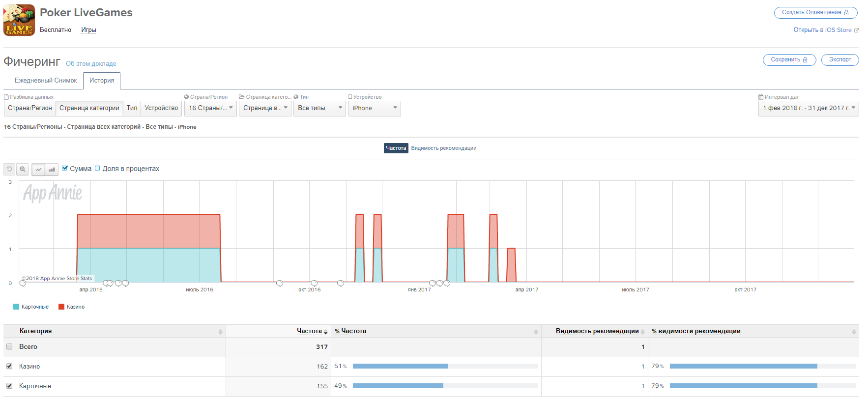This screenshot has height=400, width=868.
Task: Switch to Ежедневный Снимок tab
Action: coord(46,81)
